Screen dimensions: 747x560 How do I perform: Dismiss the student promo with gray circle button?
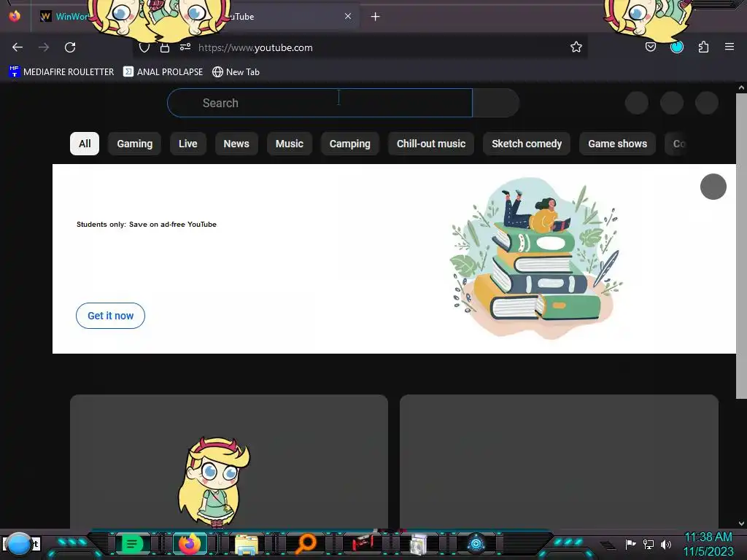pyautogui.click(x=713, y=187)
